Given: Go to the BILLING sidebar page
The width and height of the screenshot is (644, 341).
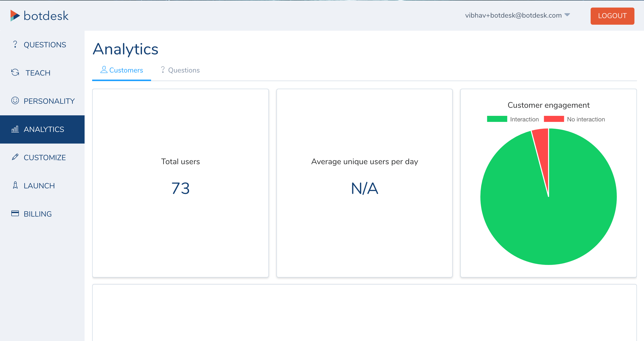Looking at the screenshot, I should coord(38,214).
